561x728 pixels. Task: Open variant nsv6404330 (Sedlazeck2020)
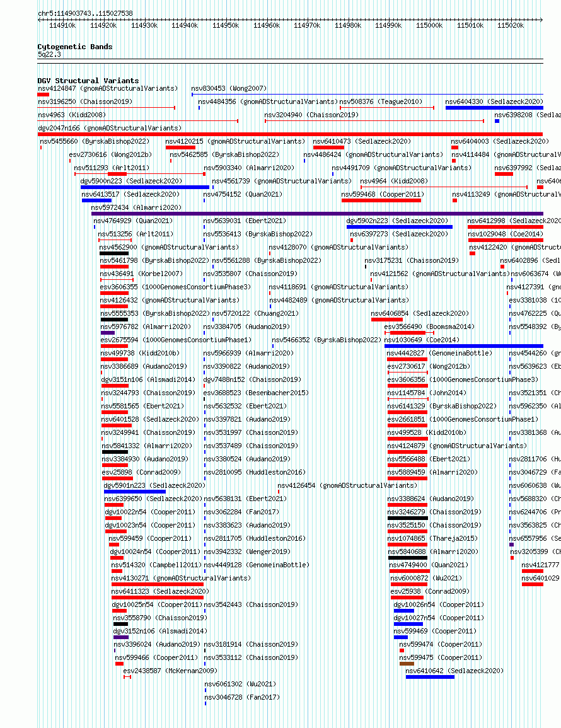click(494, 101)
